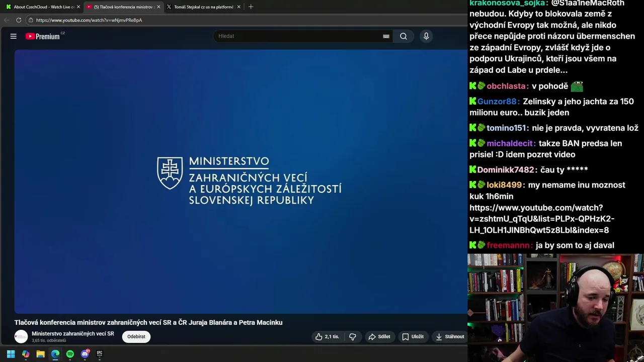The height and width of the screenshot is (362, 644).
Task: Click the webcam overlay of streamer
Action: click(555, 308)
